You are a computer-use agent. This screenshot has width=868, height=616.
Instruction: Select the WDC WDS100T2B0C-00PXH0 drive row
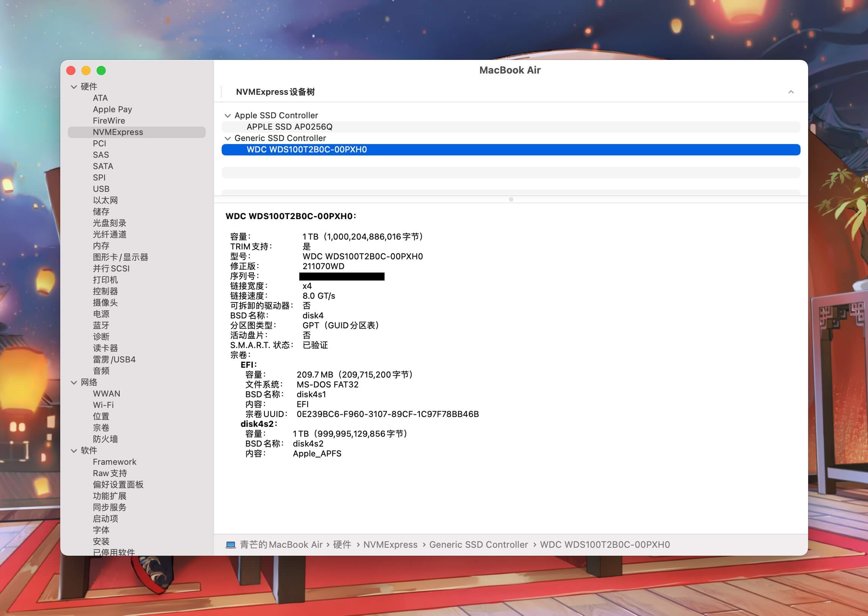coord(307,150)
